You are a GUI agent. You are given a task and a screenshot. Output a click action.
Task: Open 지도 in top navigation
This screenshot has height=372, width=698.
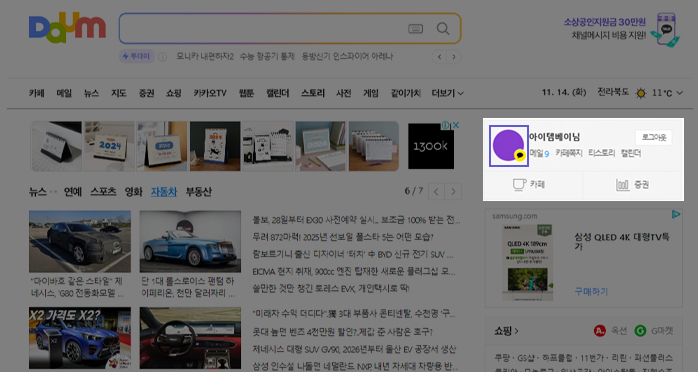[119, 93]
